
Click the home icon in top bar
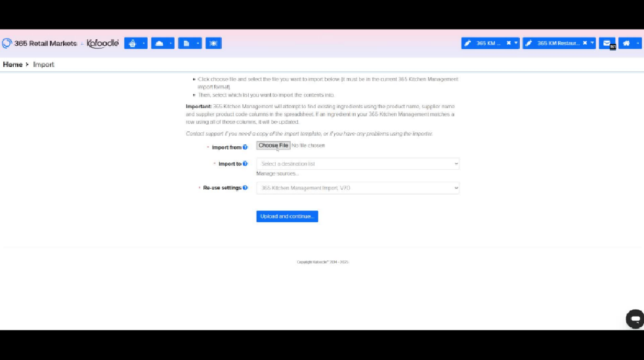[x=629, y=43]
